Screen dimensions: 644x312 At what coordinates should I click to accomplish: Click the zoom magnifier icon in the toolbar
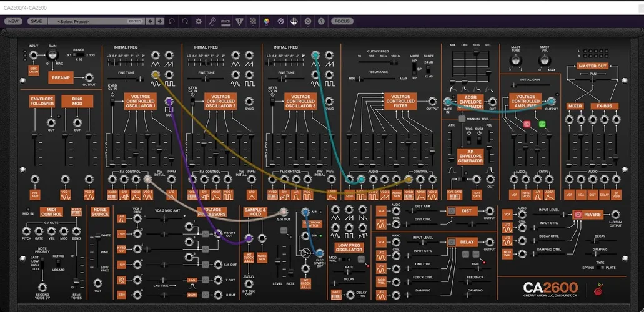click(x=212, y=21)
